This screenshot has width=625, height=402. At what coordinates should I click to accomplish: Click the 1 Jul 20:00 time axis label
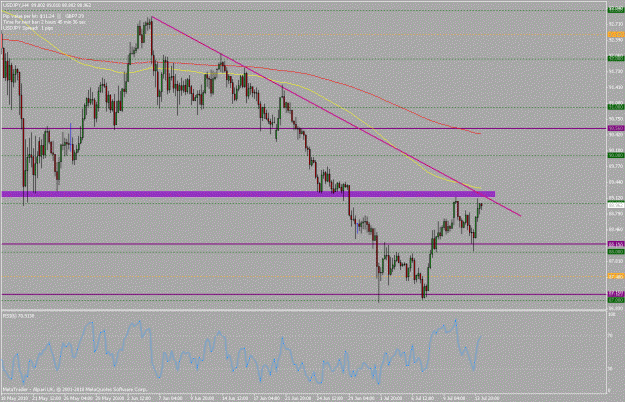tap(393, 398)
